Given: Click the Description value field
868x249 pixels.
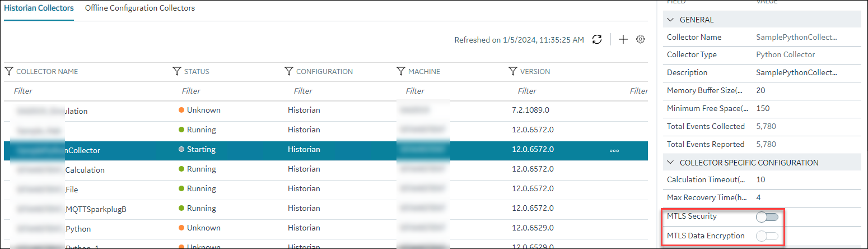Looking at the screenshot, I should pyautogui.click(x=796, y=73).
